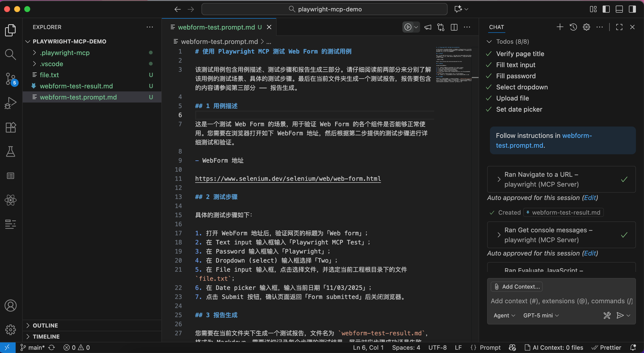Screen dimensions: 644x353
Task: Select the webform-test.prompt.md editor tab
Action: [x=216, y=27]
